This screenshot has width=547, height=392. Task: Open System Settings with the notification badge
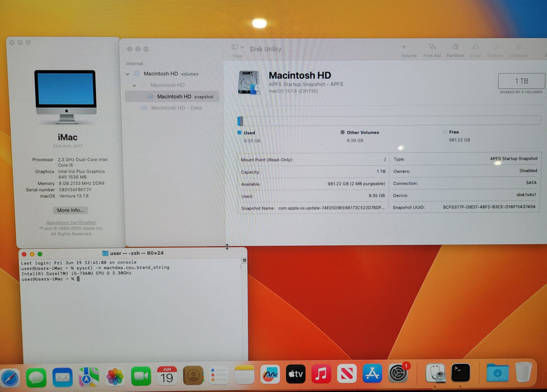(x=398, y=373)
